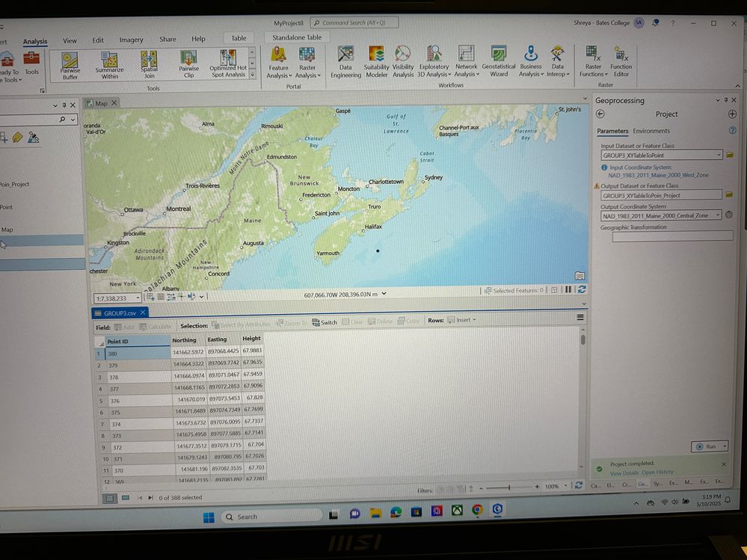Select the Standalone Table contextual tab

pyautogui.click(x=297, y=37)
